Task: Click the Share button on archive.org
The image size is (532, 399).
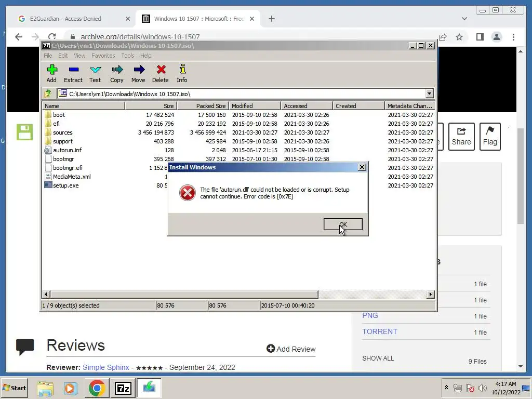Action: [x=461, y=137]
